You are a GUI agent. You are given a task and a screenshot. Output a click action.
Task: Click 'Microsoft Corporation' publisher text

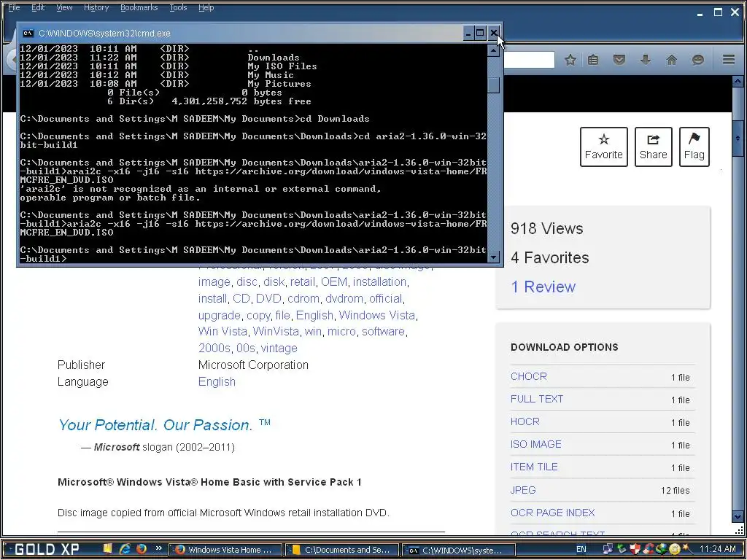pos(253,365)
